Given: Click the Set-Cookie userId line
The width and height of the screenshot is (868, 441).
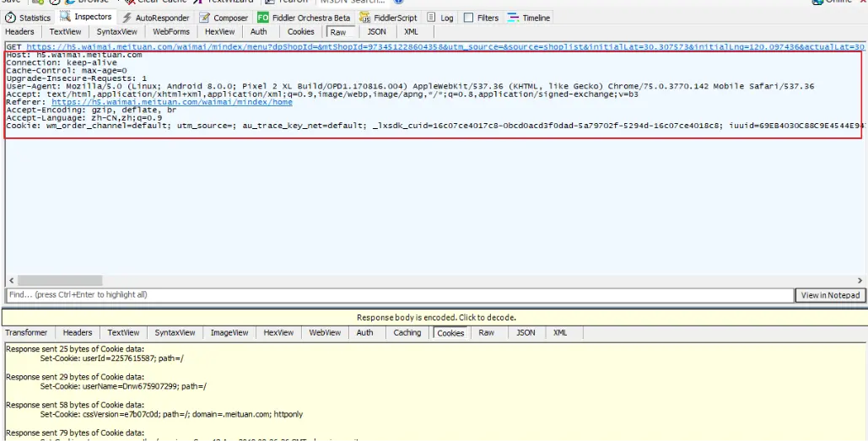Looking at the screenshot, I should click(x=112, y=358).
